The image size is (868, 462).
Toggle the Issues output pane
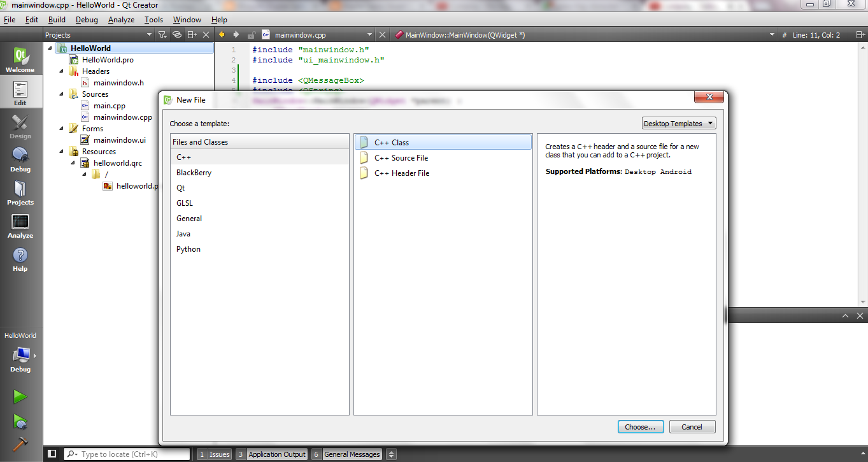pos(220,454)
